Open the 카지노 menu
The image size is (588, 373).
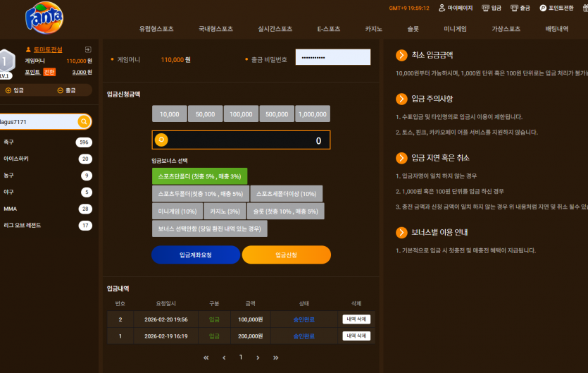(x=373, y=29)
